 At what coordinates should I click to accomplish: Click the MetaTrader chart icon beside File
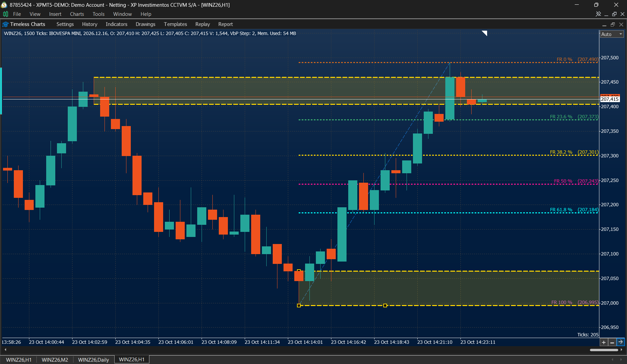[x=5, y=14]
